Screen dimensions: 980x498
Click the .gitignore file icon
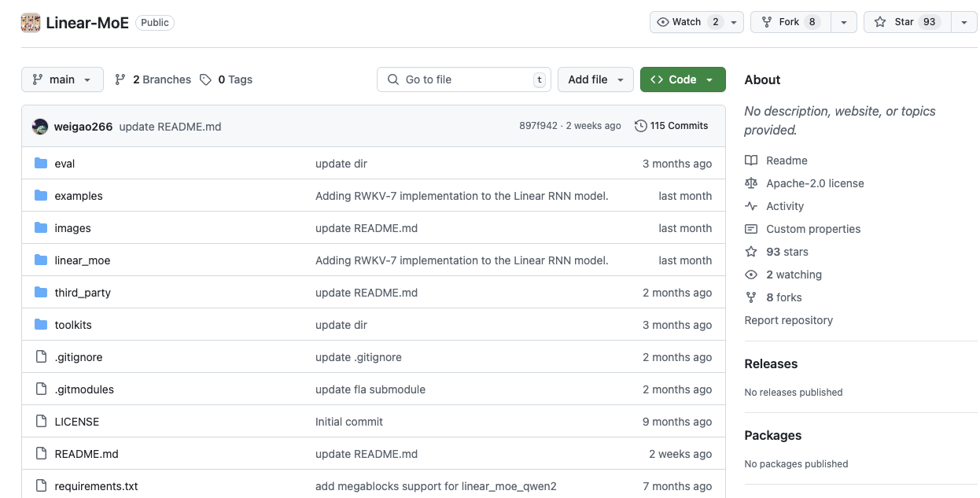(41, 357)
